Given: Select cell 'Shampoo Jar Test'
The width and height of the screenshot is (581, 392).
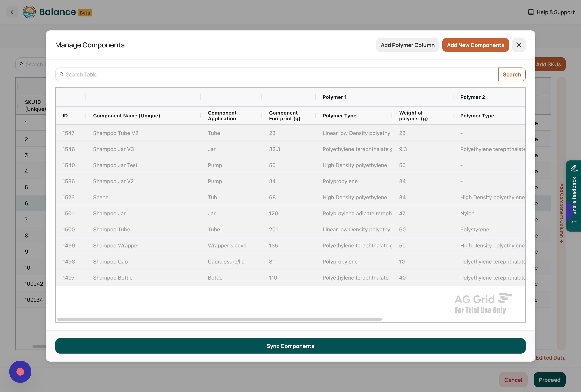Looking at the screenshot, I should coord(115,165).
